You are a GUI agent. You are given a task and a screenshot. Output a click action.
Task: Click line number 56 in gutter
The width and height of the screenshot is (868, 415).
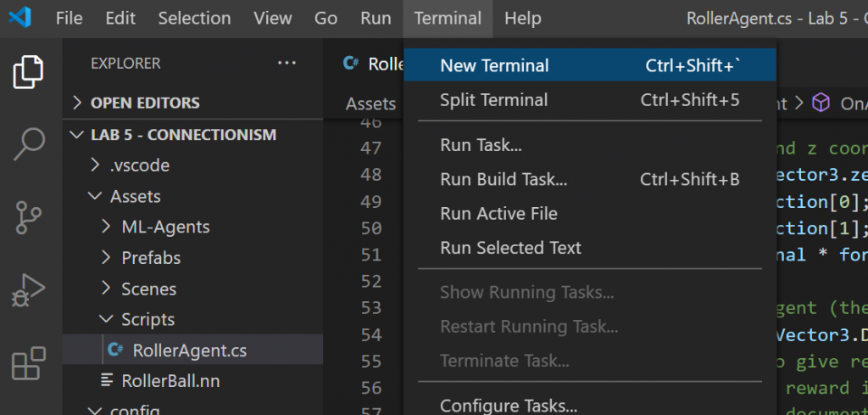(371, 387)
